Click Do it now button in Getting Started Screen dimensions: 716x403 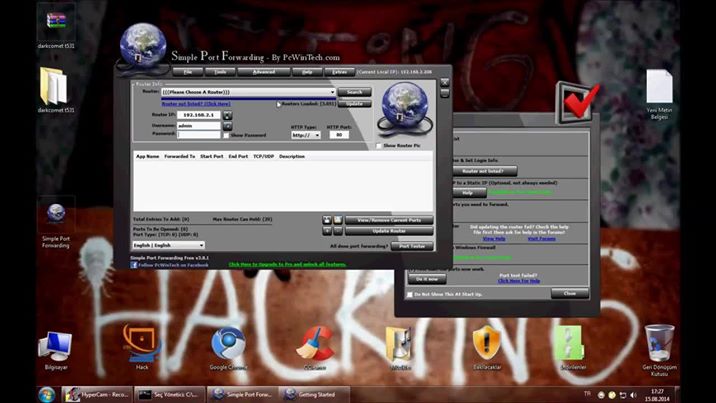coord(427,279)
